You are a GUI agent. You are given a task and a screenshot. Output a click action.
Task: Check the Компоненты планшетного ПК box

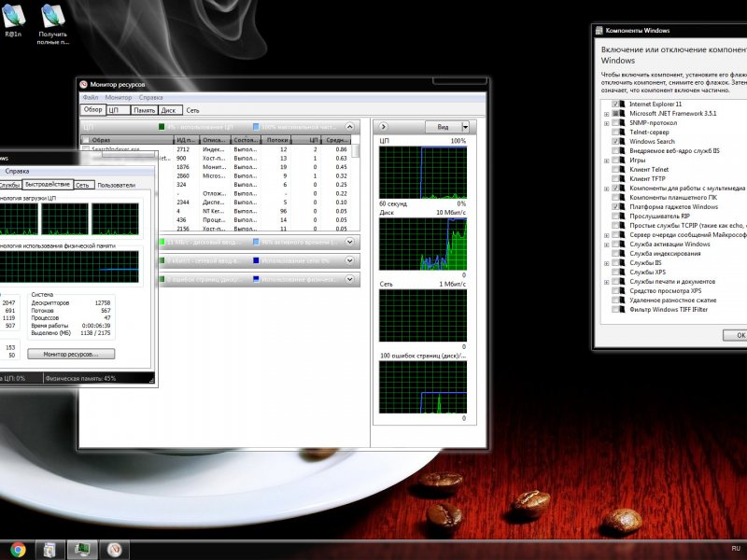pyautogui.click(x=615, y=197)
